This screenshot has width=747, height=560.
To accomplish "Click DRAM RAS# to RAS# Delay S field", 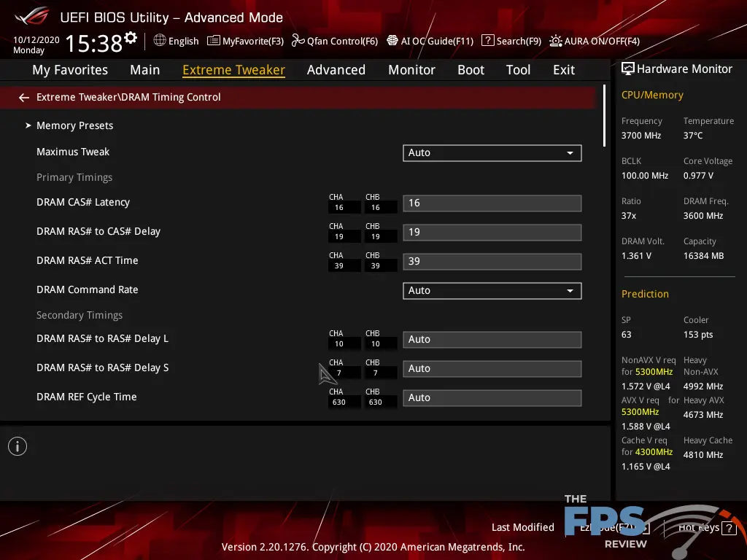I will (x=492, y=368).
